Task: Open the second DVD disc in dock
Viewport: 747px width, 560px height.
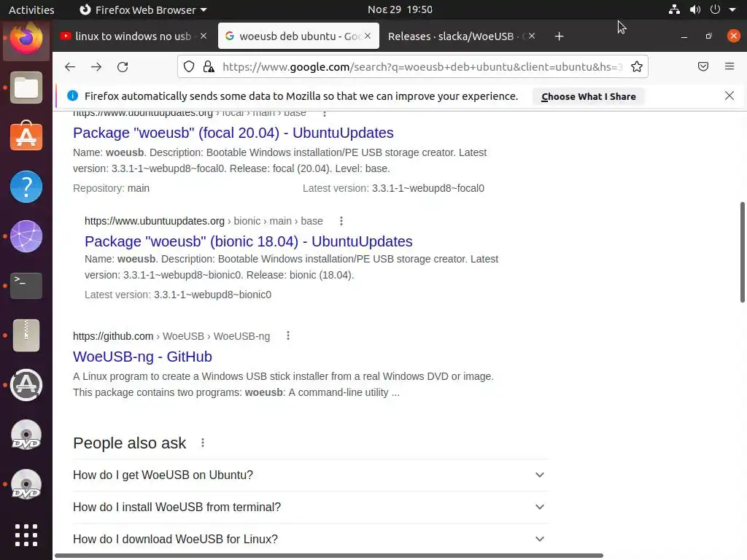Action: (x=26, y=484)
